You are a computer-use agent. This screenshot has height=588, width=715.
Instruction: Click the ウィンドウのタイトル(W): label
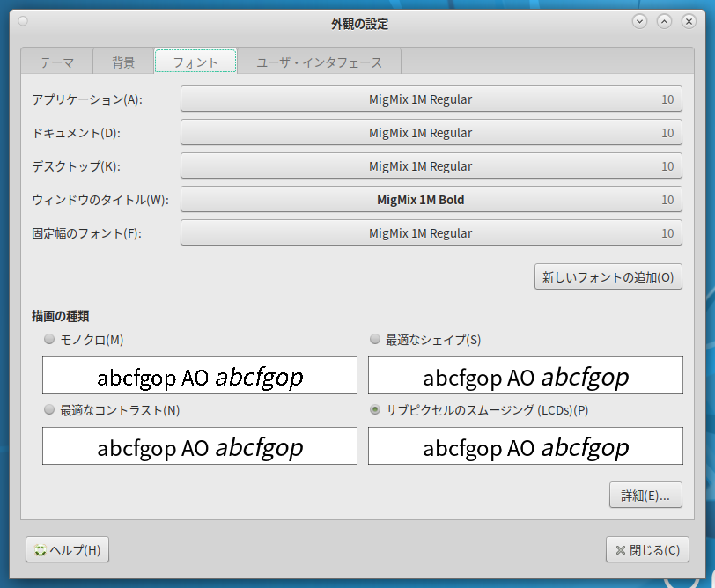click(100, 200)
